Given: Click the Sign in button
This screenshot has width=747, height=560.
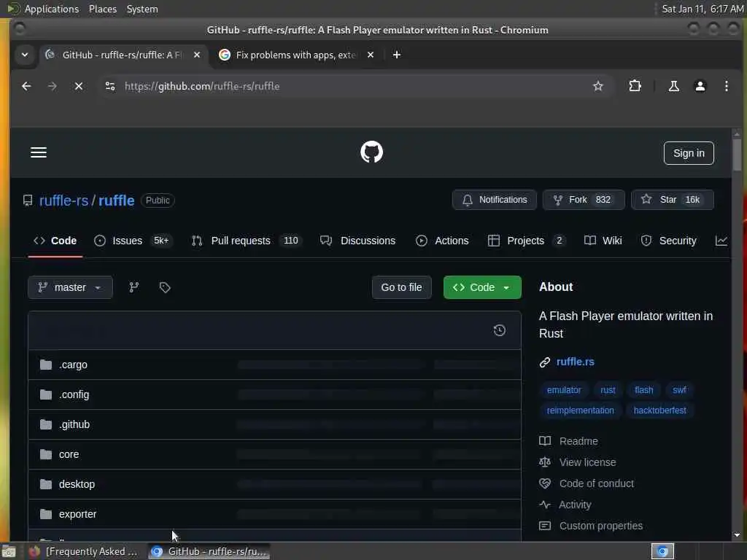Looking at the screenshot, I should click(689, 153).
